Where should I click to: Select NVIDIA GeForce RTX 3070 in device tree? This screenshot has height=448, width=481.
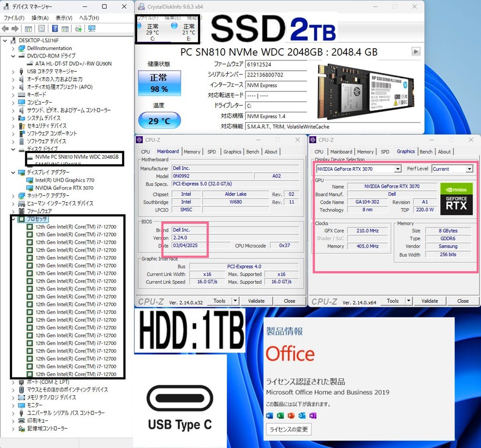click(64, 188)
